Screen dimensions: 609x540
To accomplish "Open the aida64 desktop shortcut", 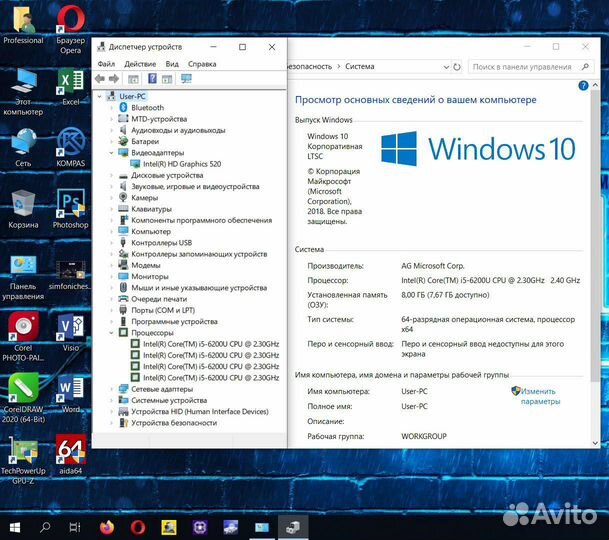I will [x=71, y=455].
